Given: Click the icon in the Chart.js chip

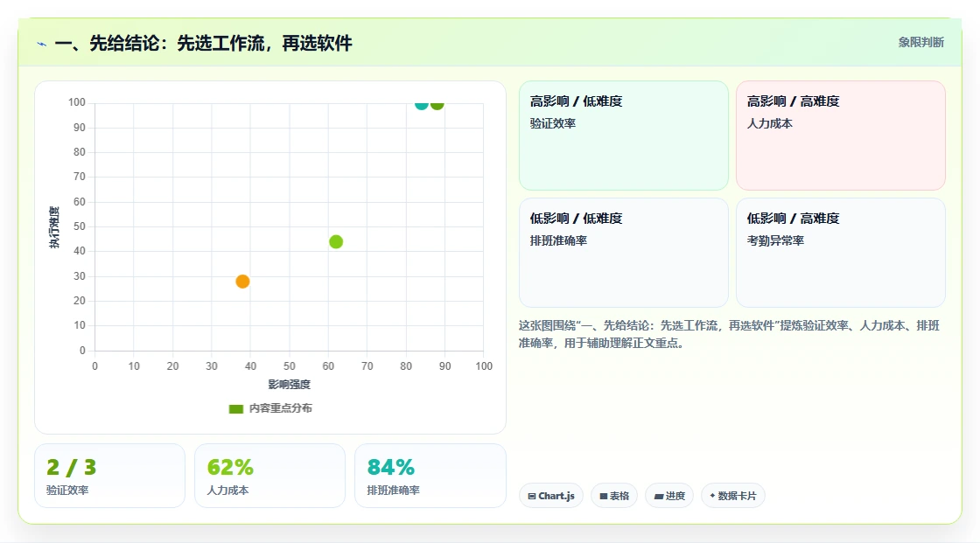Looking at the screenshot, I should point(532,496).
